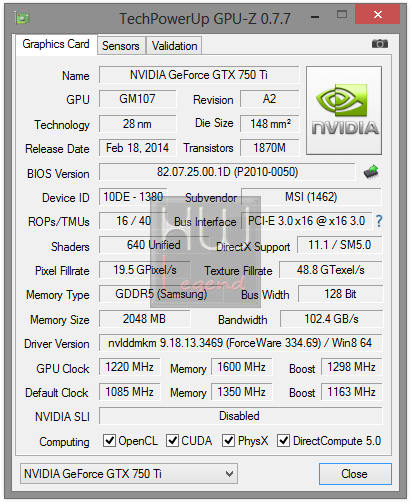
Task: Toggle the DirectCompute 5.0 checkbox
Action: point(283,440)
